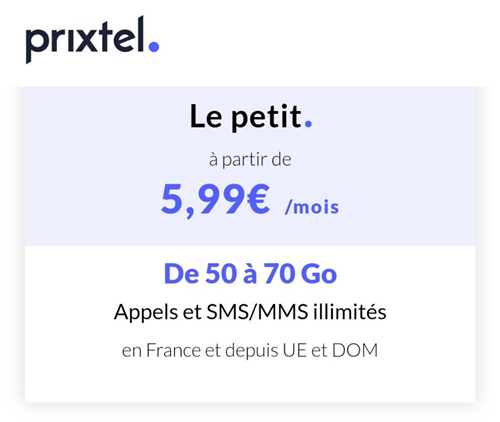The height and width of the screenshot is (422, 500).
Task: Click the euro symbol in the price
Action: 259,199
